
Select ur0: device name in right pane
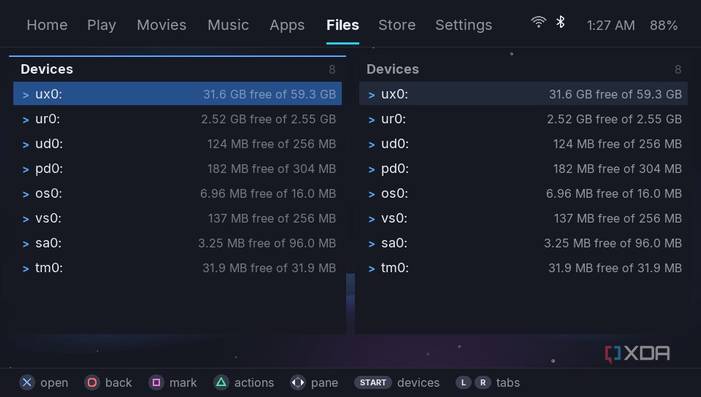[x=393, y=119]
